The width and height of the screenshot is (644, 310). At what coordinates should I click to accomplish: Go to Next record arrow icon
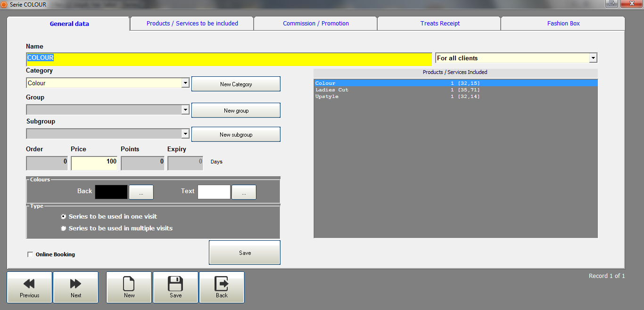tap(75, 284)
